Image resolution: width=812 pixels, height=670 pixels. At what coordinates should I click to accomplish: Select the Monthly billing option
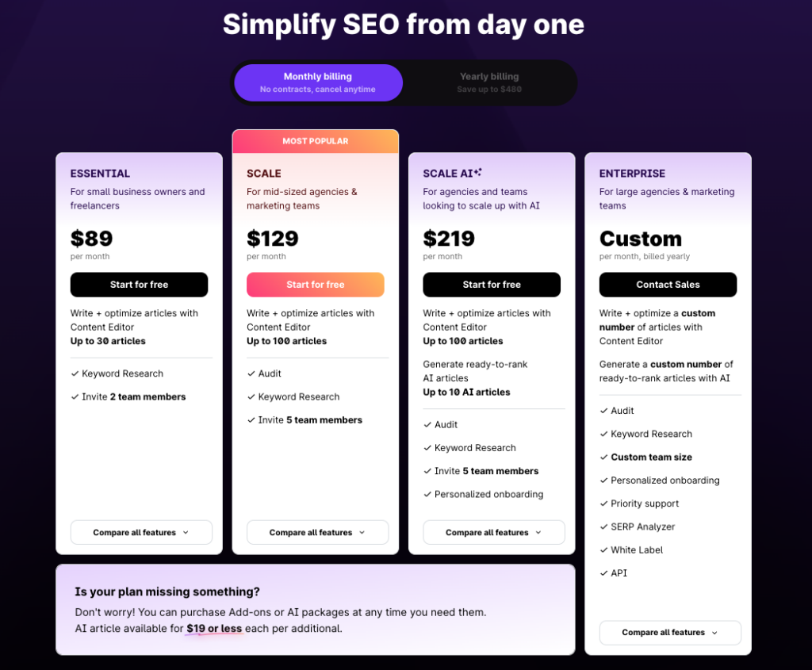(x=318, y=82)
